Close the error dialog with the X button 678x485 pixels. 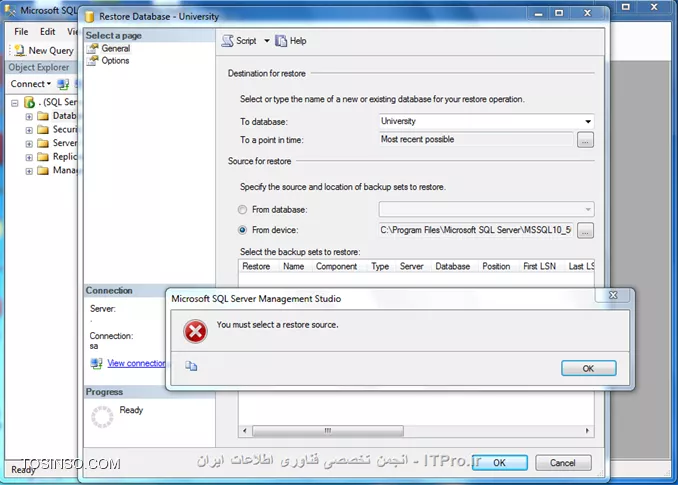[613, 295]
